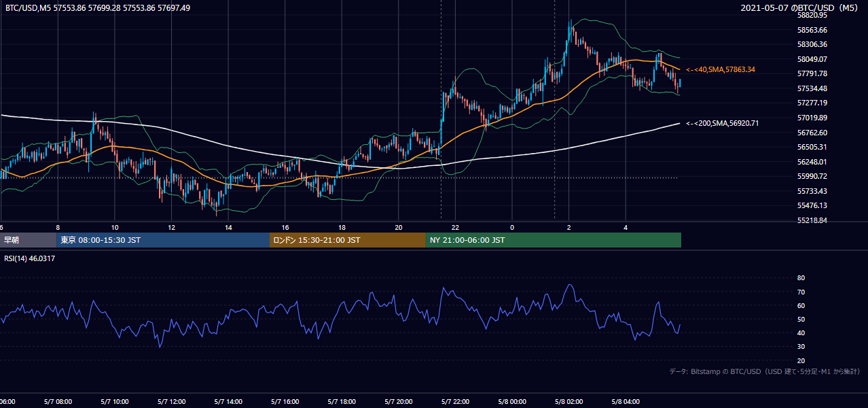Click the 5/7 10:00 time label
The height and width of the screenshot is (408, 868).
pos(115,402)
